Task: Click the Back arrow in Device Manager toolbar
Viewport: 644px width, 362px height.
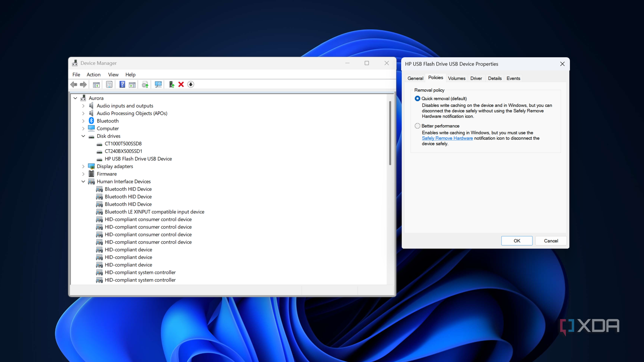Action: coord(74,84)
